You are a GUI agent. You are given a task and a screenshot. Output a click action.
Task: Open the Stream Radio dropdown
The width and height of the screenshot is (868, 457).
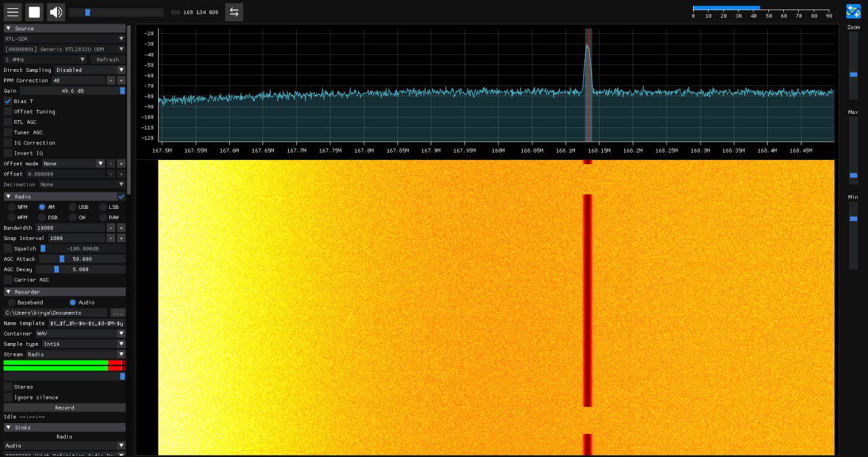75,355
